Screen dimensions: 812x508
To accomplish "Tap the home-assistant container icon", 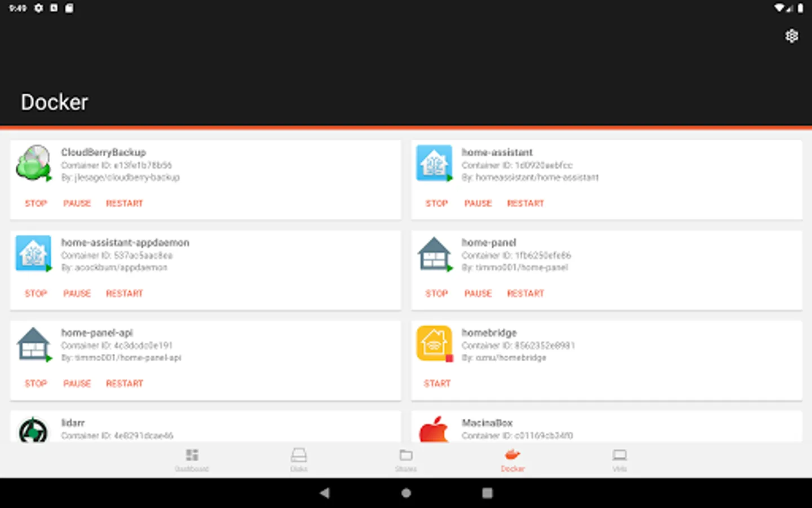I will (x=434, y=163).
